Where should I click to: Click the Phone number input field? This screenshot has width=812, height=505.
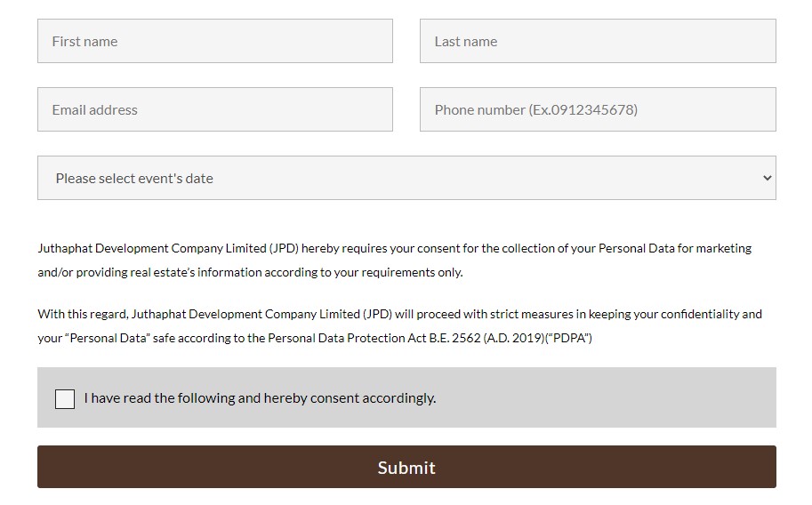598,109
